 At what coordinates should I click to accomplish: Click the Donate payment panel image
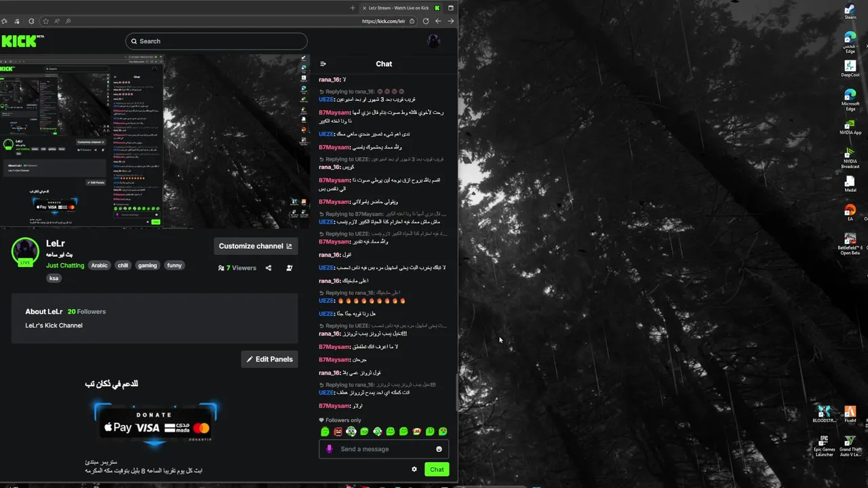coord(156,425)
